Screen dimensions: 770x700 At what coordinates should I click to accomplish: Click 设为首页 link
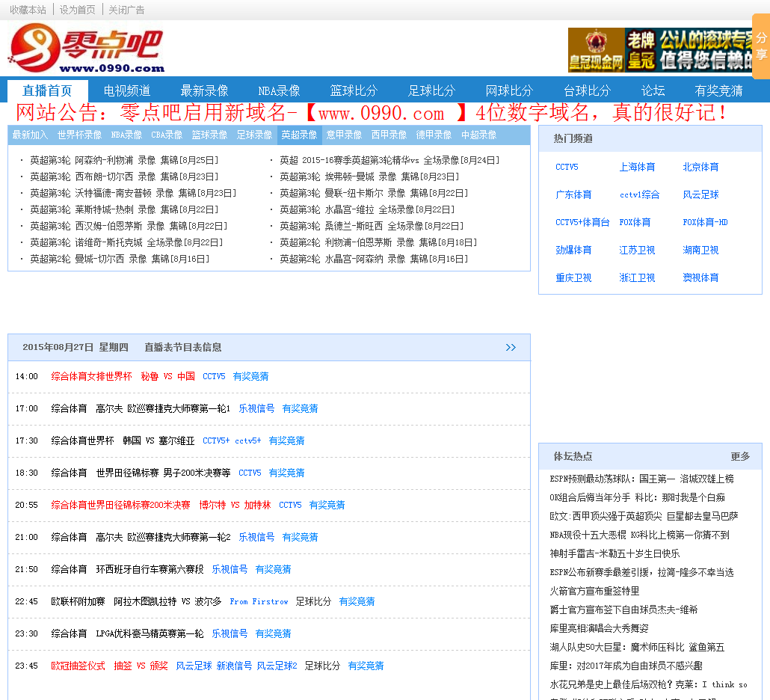[x=78, y=10]
